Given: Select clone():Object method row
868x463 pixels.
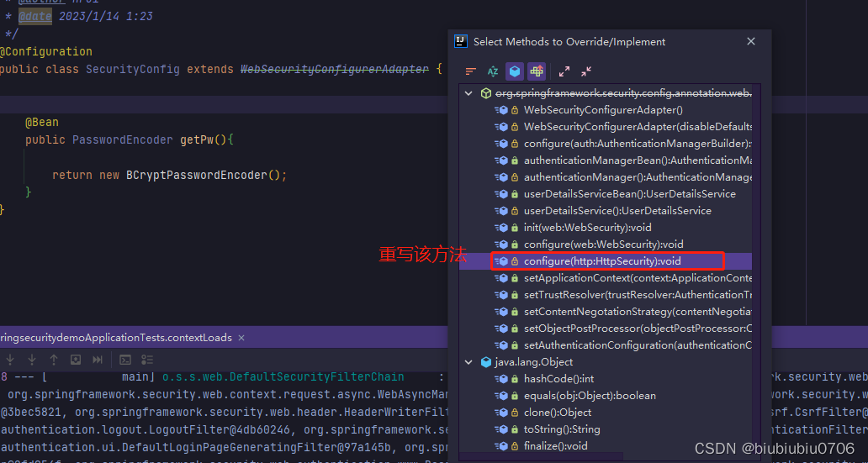Looking at the screenshot, I should (x=606, y=413).
